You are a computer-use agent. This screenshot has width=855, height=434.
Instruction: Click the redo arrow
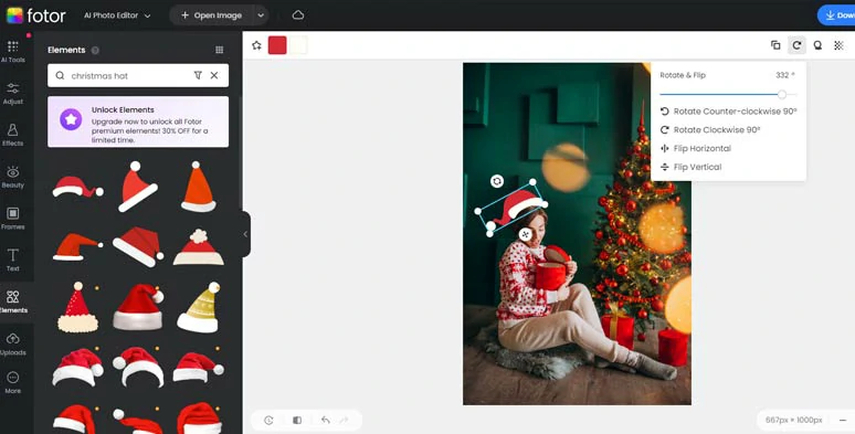click(344, 420)
